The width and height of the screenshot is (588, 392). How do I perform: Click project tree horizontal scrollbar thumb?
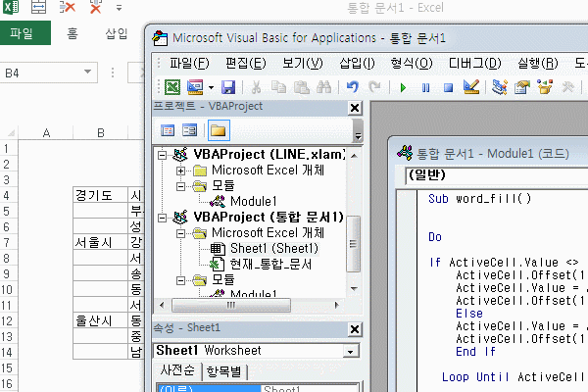(231, 306)
